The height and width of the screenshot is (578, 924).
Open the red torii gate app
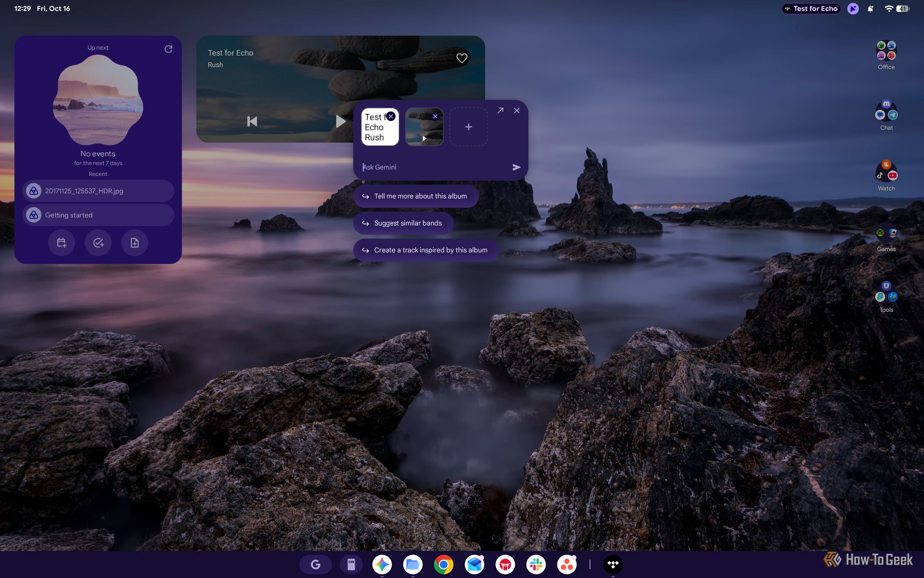tap(505, 564)
